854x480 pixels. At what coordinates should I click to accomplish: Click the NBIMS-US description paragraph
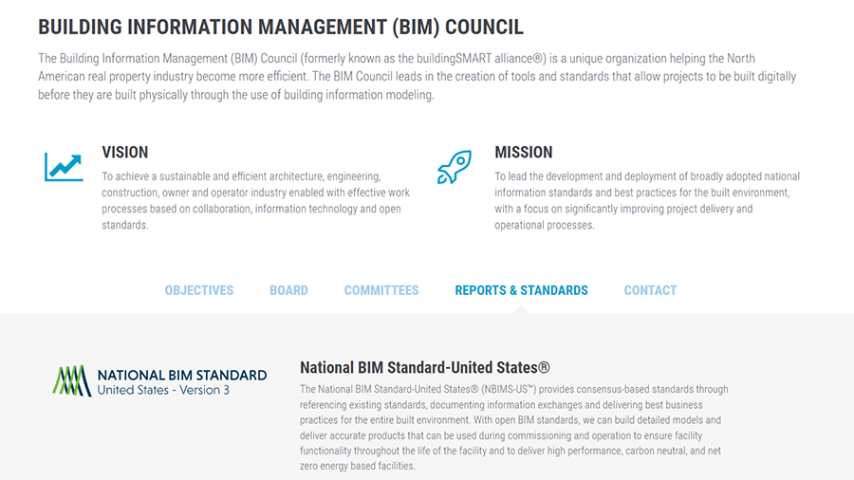pyautogui.click(x=514, y=428)
